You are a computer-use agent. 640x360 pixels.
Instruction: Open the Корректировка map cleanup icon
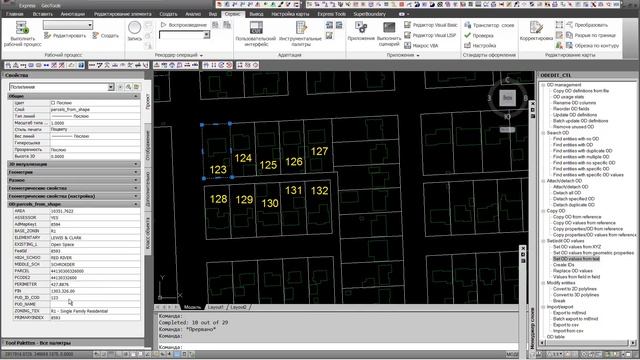tap(536, 27)
